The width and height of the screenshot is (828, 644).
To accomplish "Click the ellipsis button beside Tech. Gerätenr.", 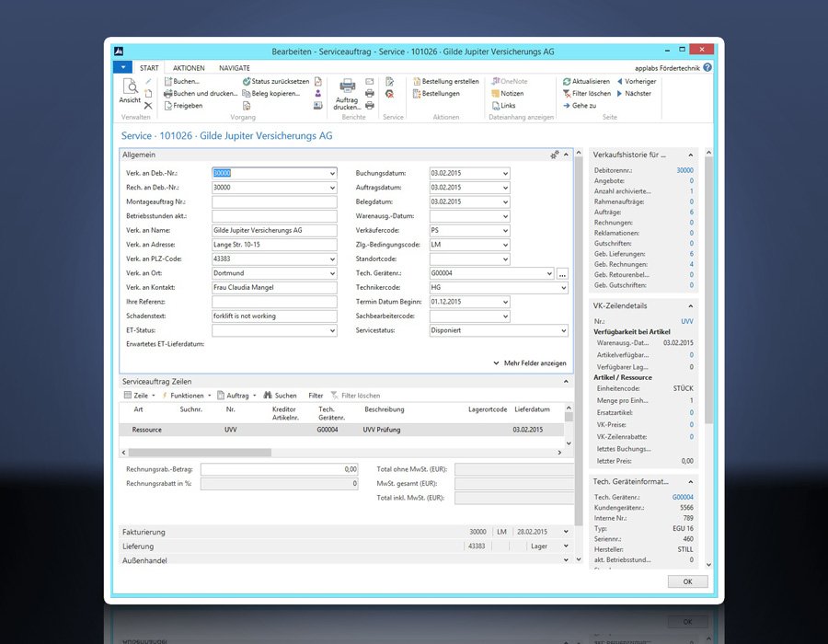I will click(562, 274).
